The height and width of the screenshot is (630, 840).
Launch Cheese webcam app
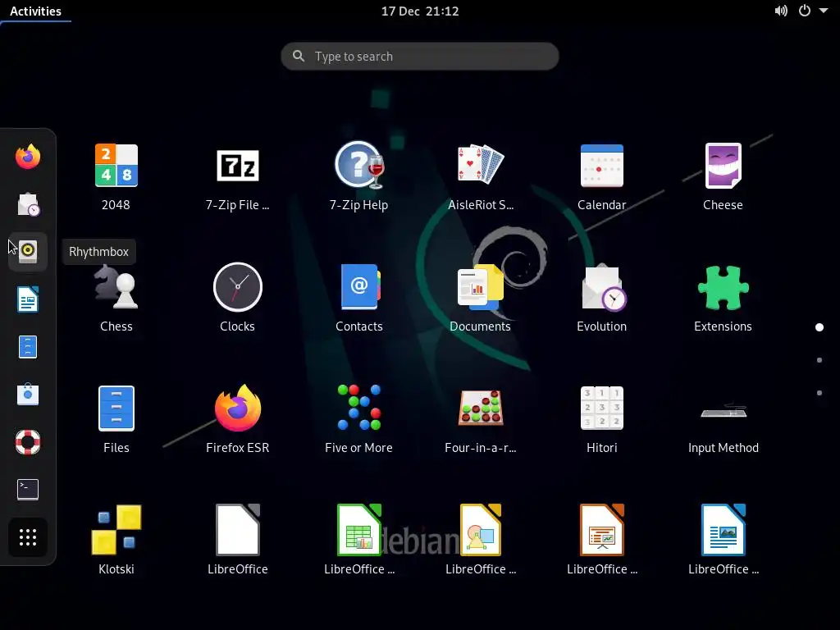(x=724, y=166)
